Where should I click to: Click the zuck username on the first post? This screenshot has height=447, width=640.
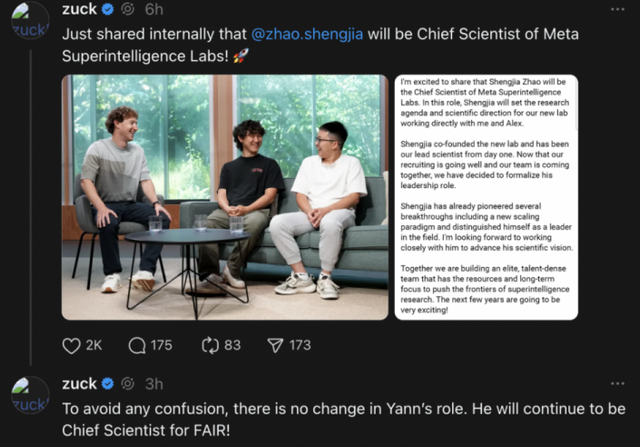point(80,9)
